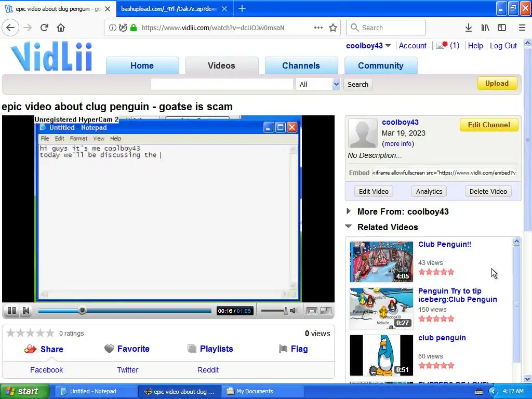Select the epic video about clug penguin tab
The width and height of the screenshot is (532, 399).
[x=58, y=9]
